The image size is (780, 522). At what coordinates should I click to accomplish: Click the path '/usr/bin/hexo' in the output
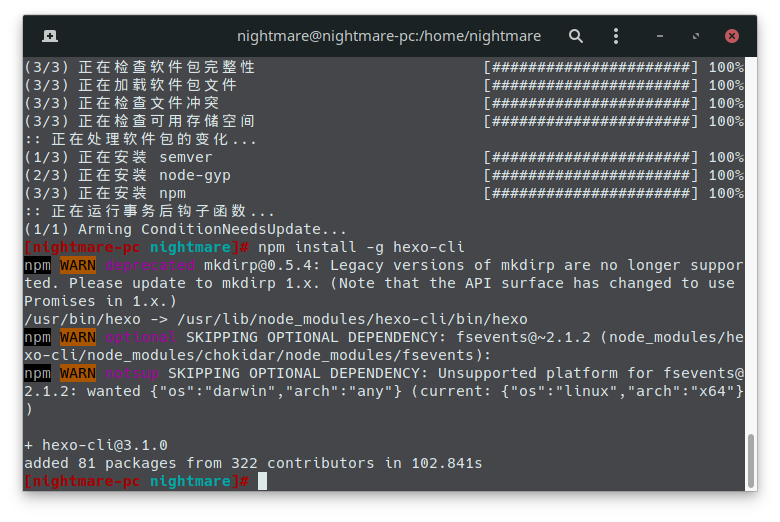coord(82,319)
